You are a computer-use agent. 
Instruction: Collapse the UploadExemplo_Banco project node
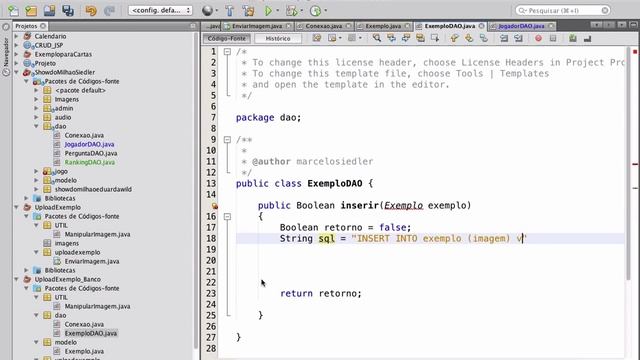[17, 279]
